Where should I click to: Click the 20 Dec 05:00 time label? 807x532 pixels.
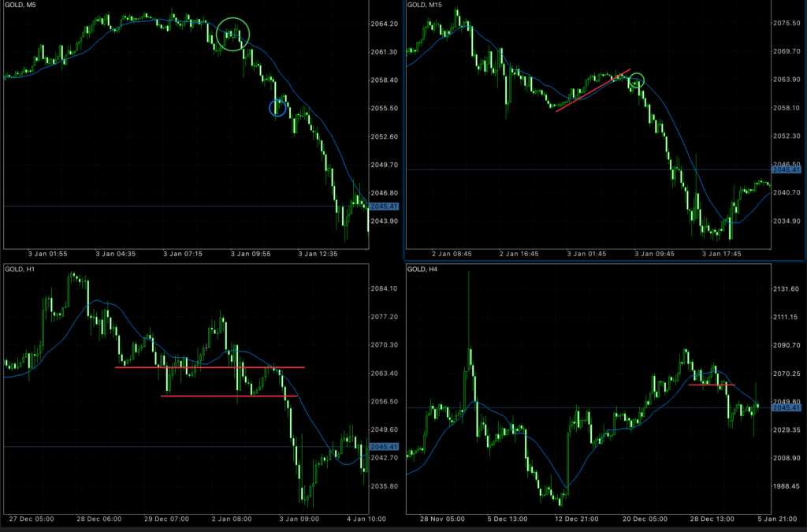point(645,519)
